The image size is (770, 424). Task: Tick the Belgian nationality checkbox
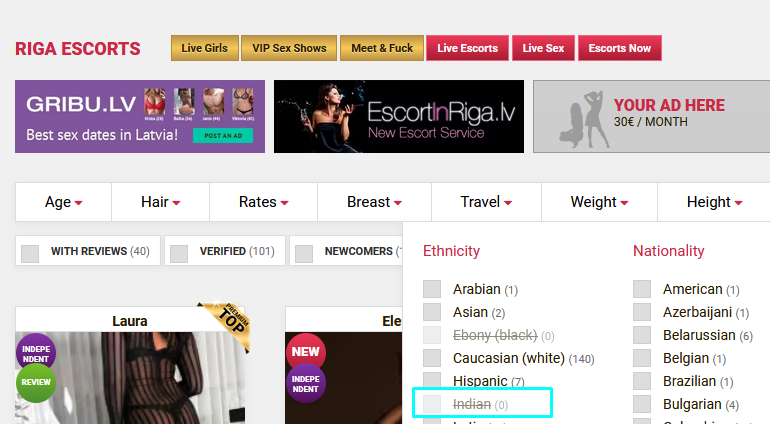tap(642, 358)
